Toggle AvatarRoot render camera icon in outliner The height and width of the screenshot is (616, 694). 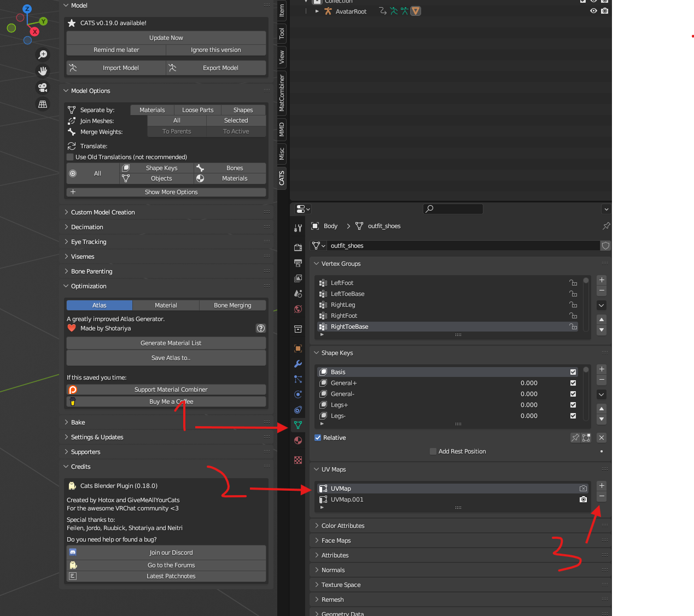point(604,11)
